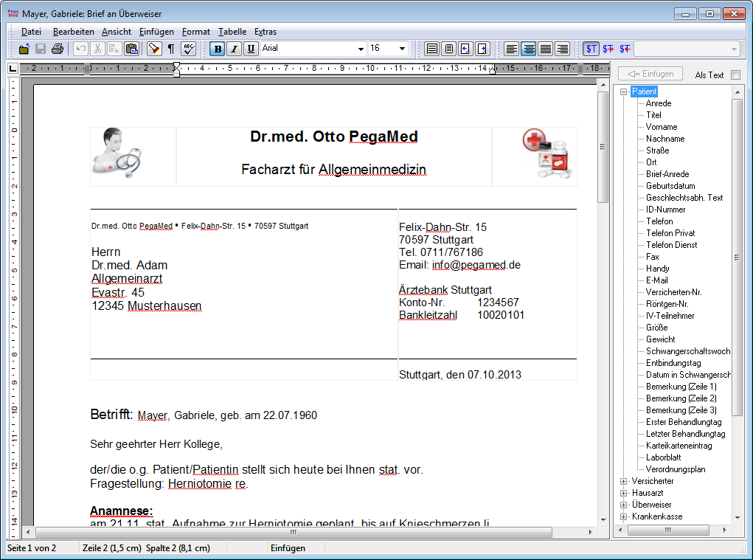Run the ABC spell check
This screenshot has width=753, height=560.
click(189, 49)
